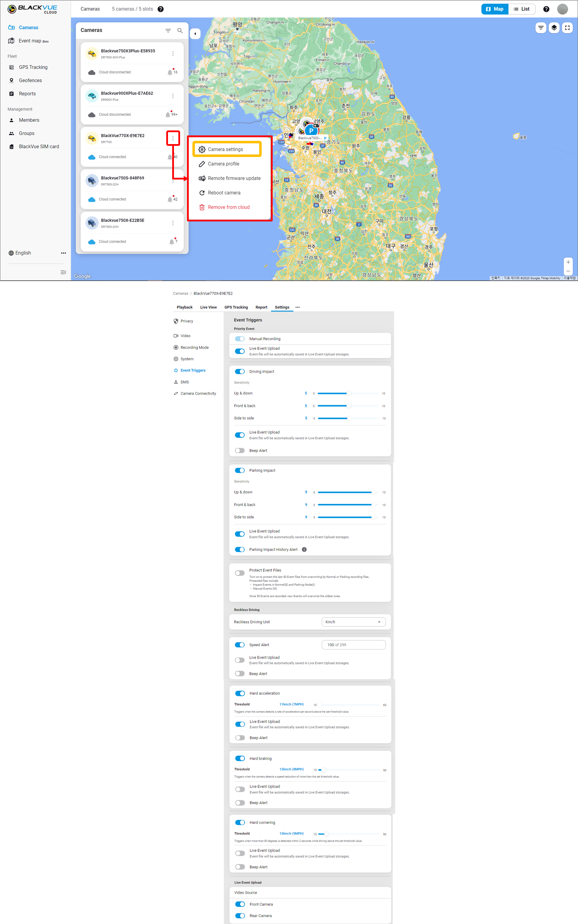Select Remote firmware update menu item
The width and height of the screenshot is (578, 924).
point(229,179)
